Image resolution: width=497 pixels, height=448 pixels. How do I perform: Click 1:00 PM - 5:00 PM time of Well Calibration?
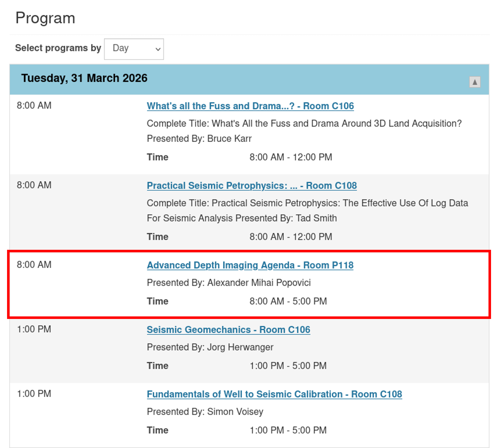click(x=288, y=430)
